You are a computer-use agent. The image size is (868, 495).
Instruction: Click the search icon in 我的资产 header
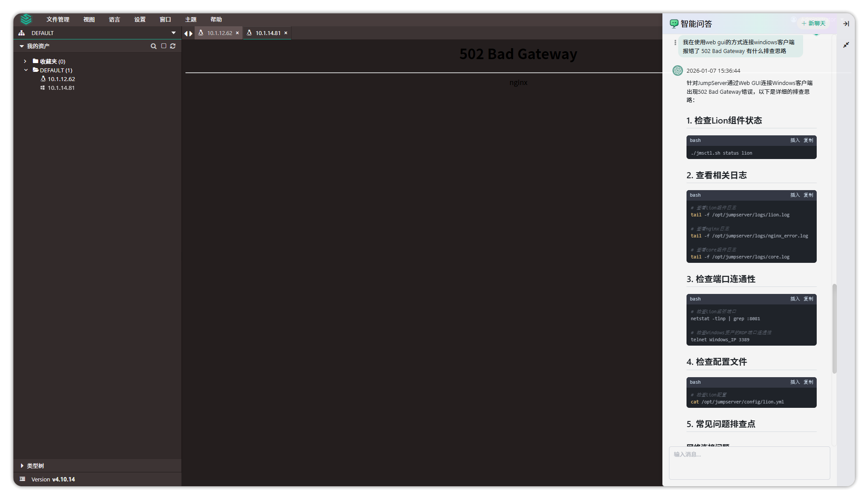click(x=153, y=46)
